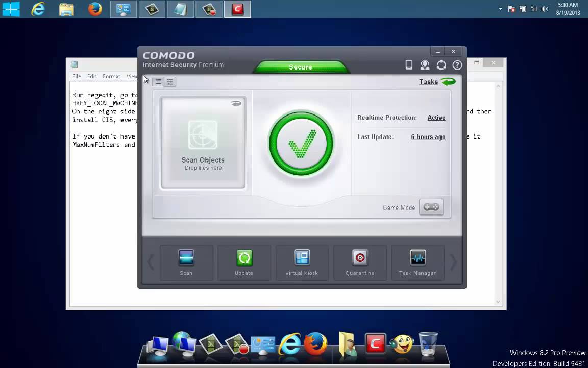Open the Tasks pane

(428, 82)
